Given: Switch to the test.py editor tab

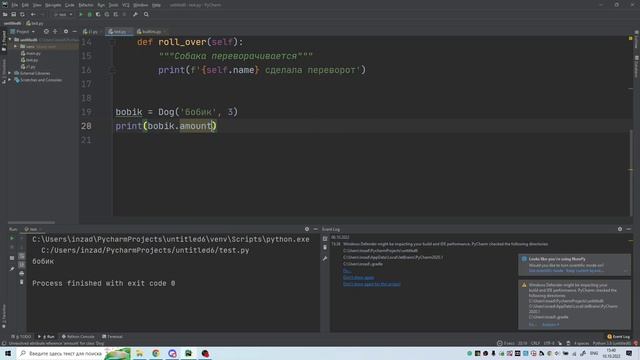Looking at the screenshot, I should [118, 31].
